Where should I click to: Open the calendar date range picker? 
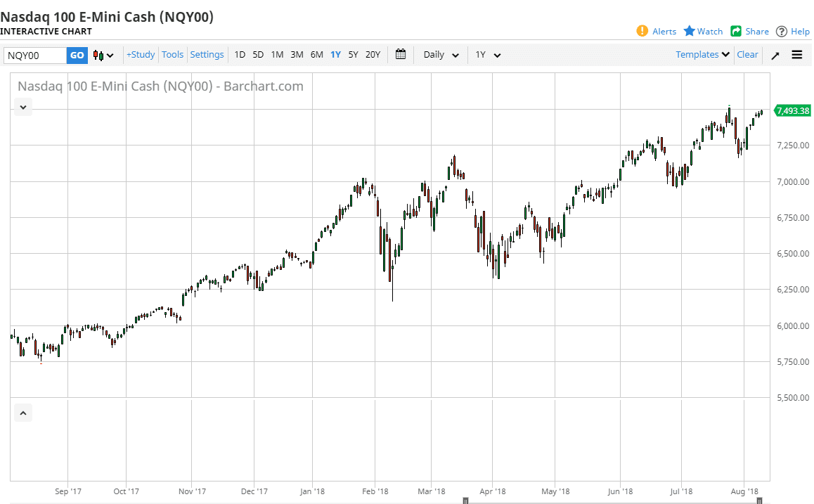(400, 54)
